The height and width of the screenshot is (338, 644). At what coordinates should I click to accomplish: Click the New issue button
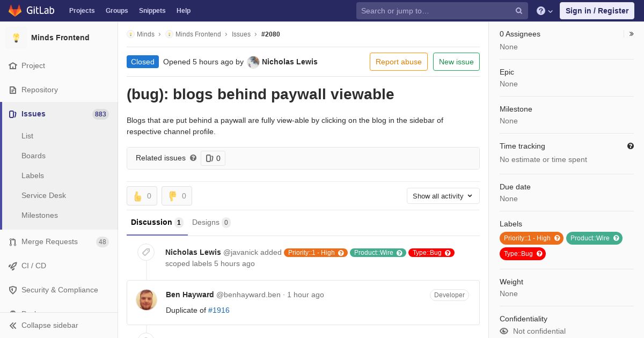coord(456,62)
